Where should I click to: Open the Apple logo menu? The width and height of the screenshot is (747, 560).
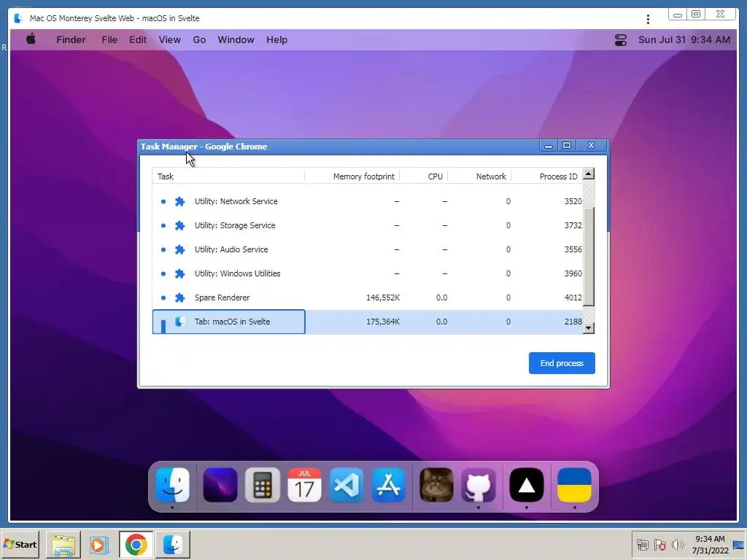click(31, 39)
